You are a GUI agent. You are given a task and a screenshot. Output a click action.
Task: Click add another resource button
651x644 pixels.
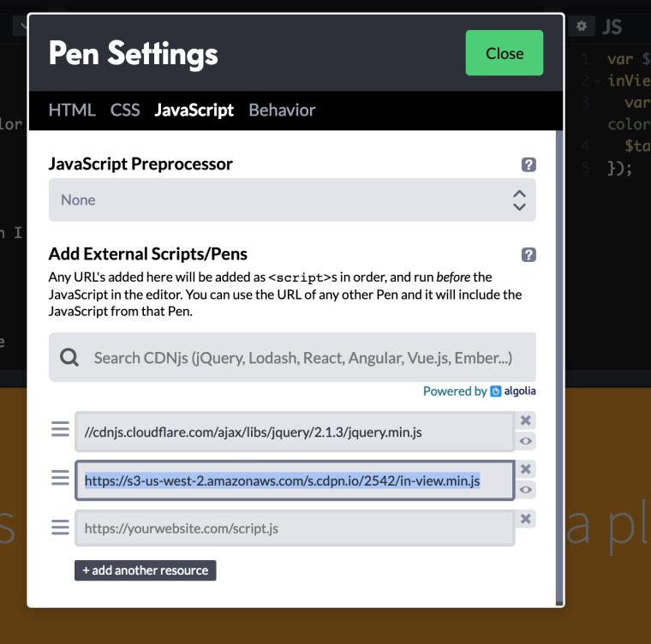pos(145,570)
